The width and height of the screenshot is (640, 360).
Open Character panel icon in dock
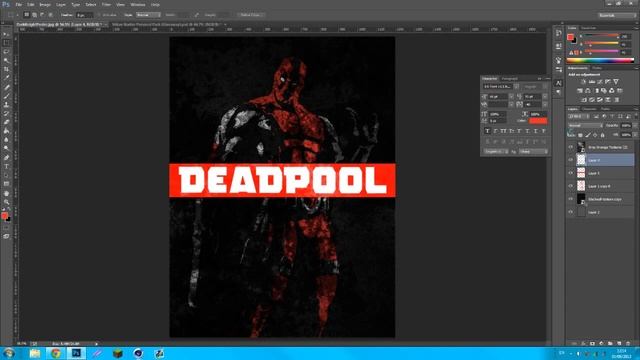(x=558, y=83)
